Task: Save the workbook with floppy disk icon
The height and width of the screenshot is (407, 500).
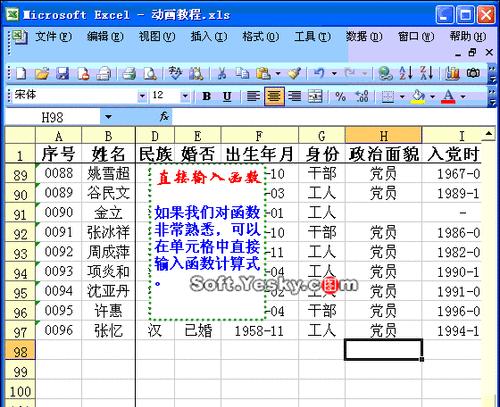Action: tap(62, 74)
